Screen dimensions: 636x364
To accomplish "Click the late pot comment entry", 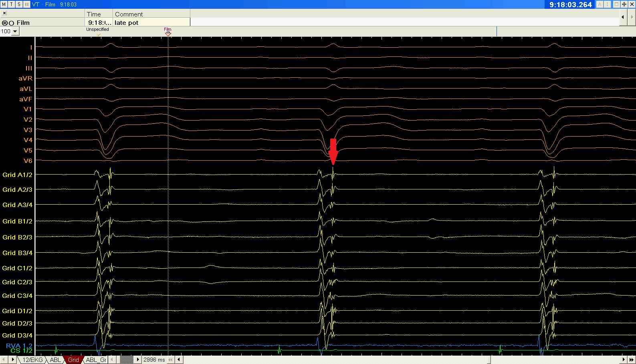I will click(127, 22).
